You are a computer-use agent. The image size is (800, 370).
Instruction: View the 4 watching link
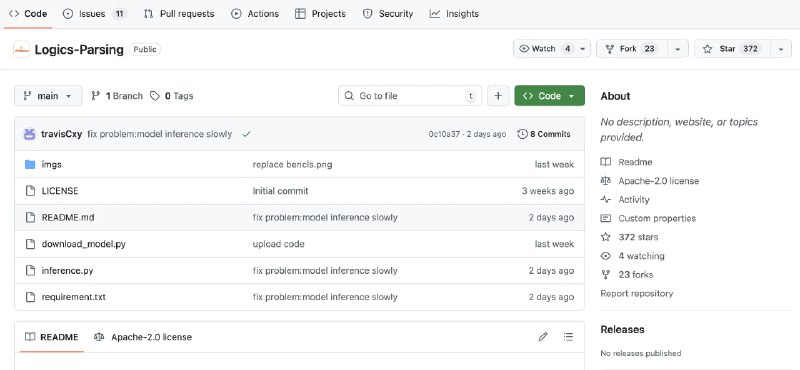(633, 256)
